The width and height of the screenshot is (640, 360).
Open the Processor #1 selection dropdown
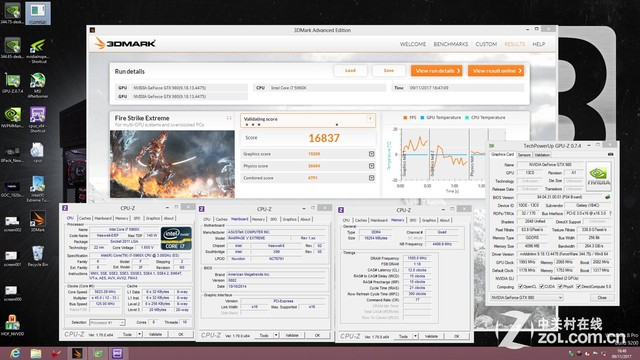point(107,322)
